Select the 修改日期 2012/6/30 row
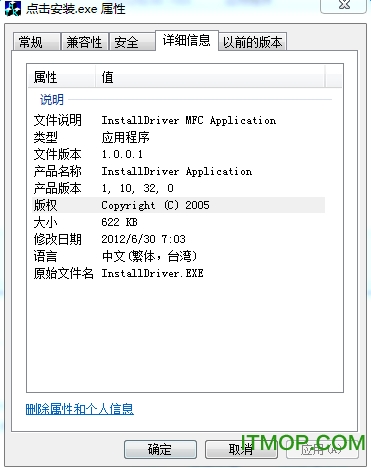371x468 pixels. pos(178,239)
